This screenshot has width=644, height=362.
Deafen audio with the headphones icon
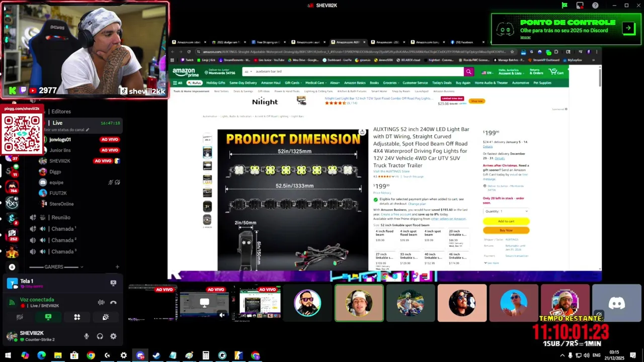point(100,336)
